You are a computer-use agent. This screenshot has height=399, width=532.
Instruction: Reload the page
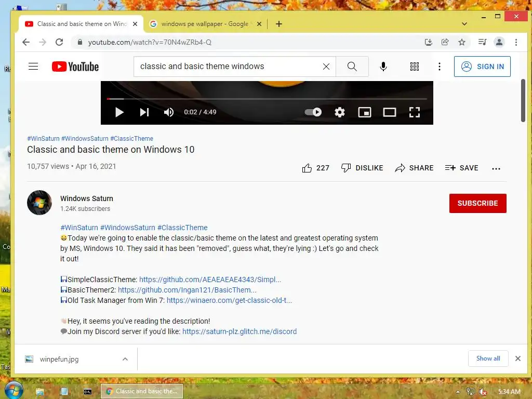pos(59,42)
